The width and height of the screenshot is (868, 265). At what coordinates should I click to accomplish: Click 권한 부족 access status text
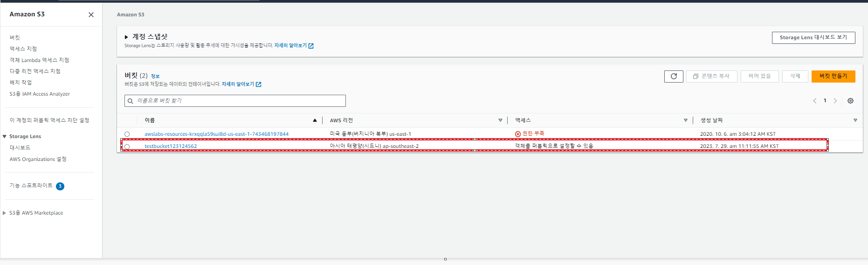533,134
